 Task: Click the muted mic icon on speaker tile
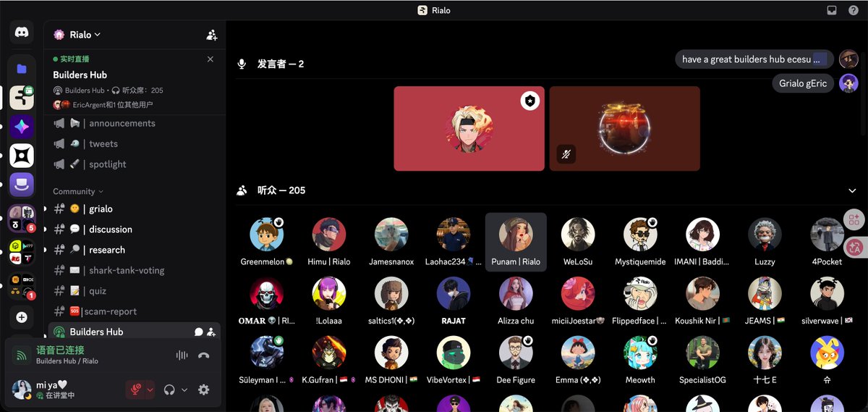(566, 154)
